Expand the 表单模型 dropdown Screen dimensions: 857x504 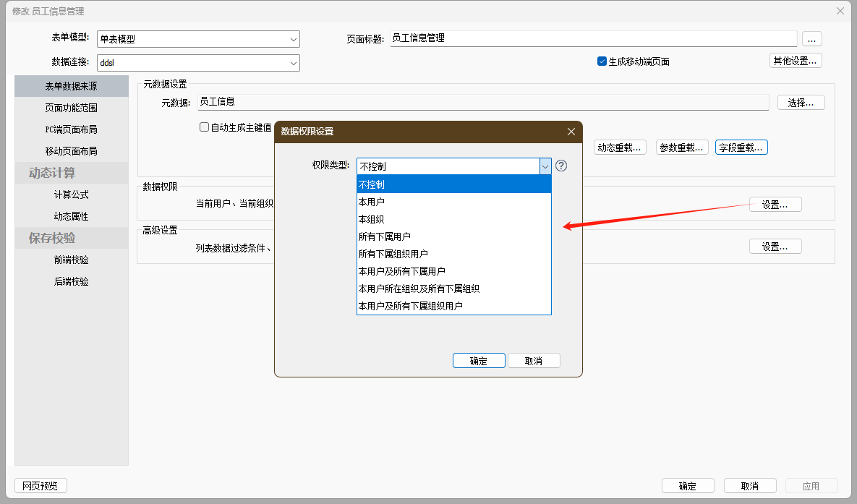(293, 39)
